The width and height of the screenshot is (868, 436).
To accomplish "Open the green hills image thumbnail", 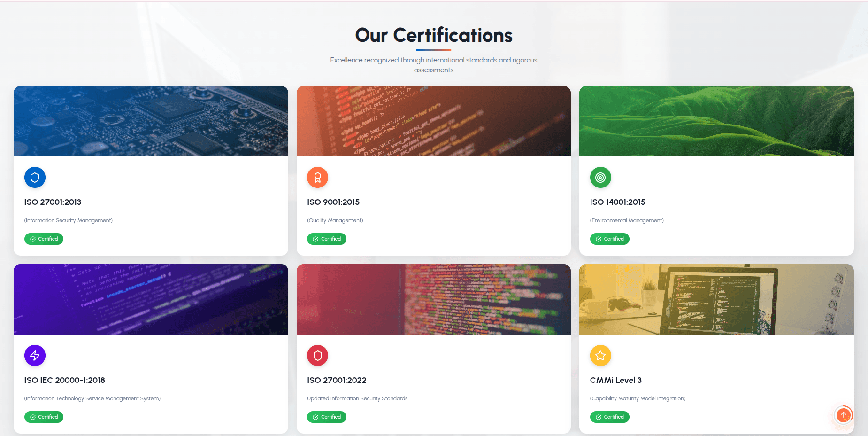I will 716,121.
